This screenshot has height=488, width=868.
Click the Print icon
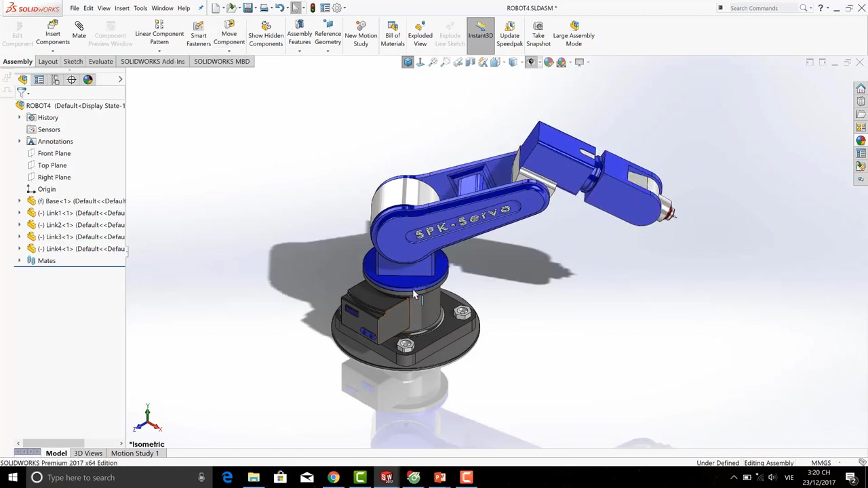(x=264, y=8)
